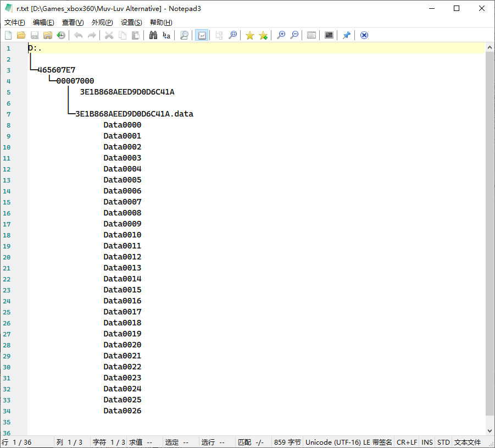Viewport: 495px width, 448px height.
Task: Click the star with plus icon
Action: [263, 35]
